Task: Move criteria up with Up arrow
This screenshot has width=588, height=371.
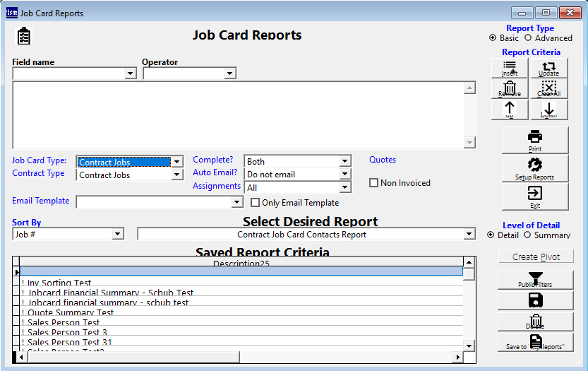Action: coord(509,109)
